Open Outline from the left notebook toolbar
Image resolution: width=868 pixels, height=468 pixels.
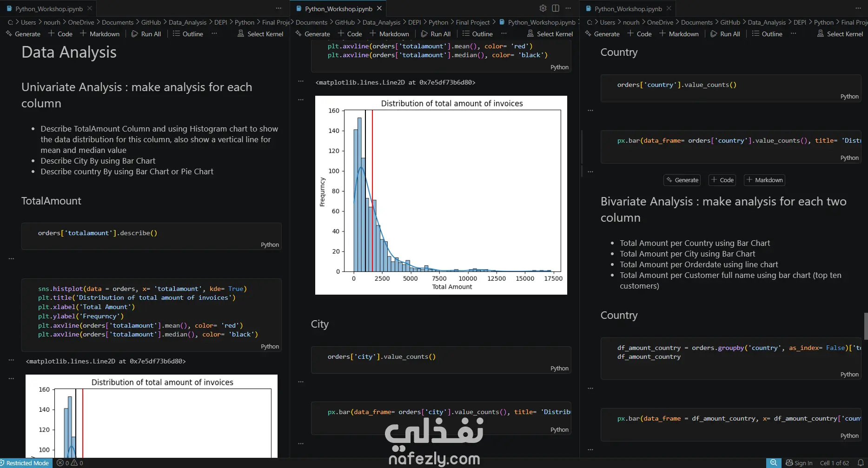tap(188, 34)
